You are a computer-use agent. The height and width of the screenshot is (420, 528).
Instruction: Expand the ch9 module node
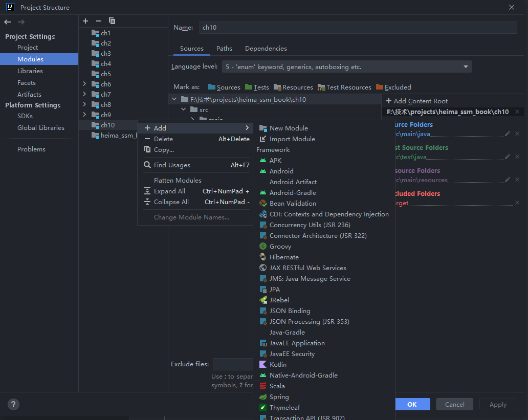click(84, 115)
